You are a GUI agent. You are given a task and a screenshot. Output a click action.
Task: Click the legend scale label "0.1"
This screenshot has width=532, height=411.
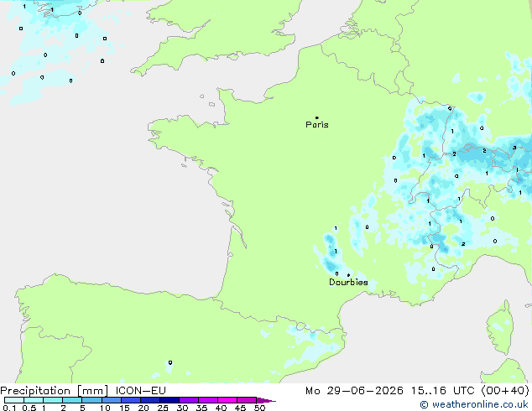[x=9, y=408]
